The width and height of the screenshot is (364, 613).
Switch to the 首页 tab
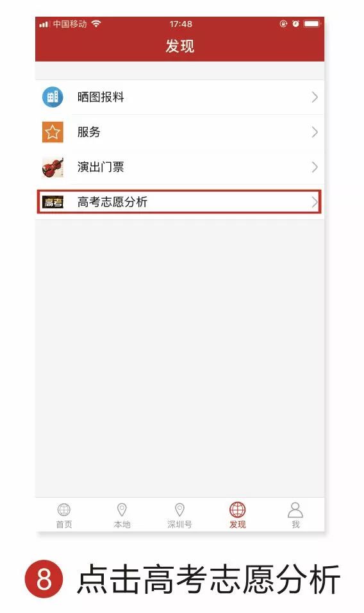pyautogui.click(x=64, y=516)
